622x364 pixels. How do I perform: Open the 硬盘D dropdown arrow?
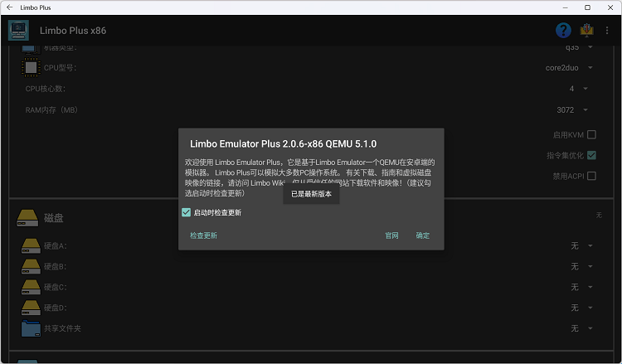[590, 308]
